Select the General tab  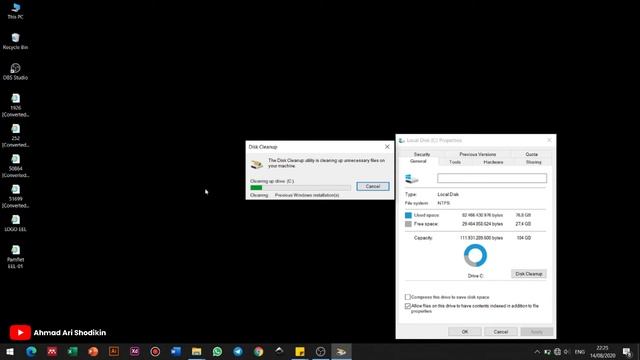tap(418, 162)
